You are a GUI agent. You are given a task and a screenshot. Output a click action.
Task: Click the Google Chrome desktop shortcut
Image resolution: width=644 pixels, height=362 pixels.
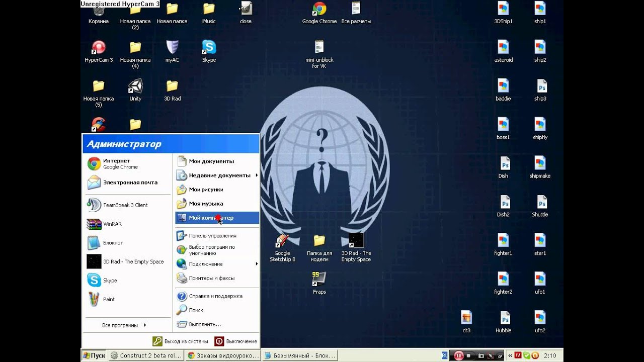pyautogui.click(x=319, y=13)
